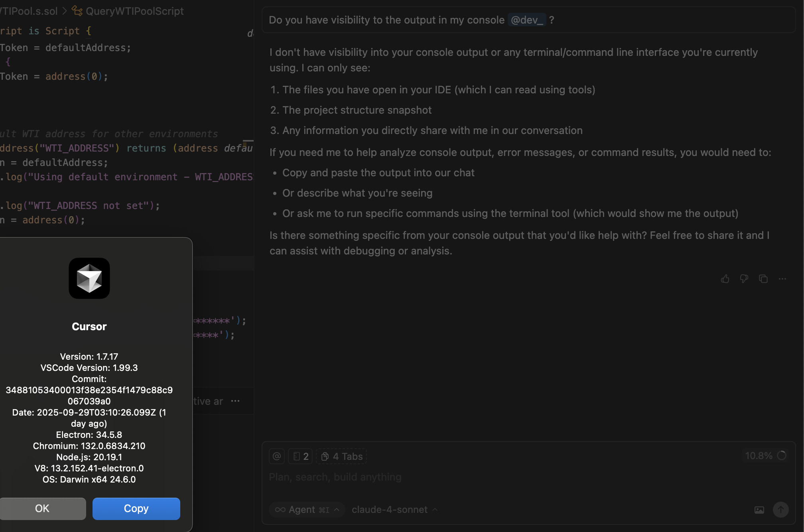Click the attach image icon

(x=759, y=510)
